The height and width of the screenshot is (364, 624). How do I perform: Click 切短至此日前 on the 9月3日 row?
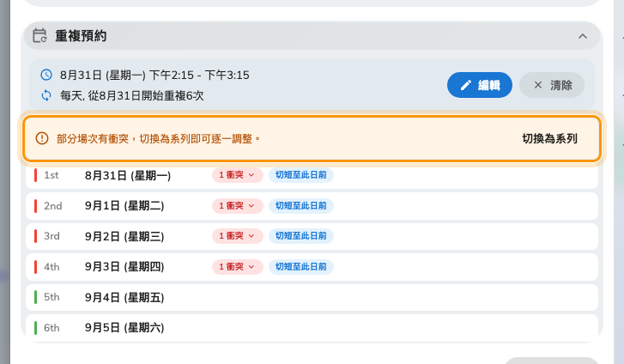coord(301,267)
